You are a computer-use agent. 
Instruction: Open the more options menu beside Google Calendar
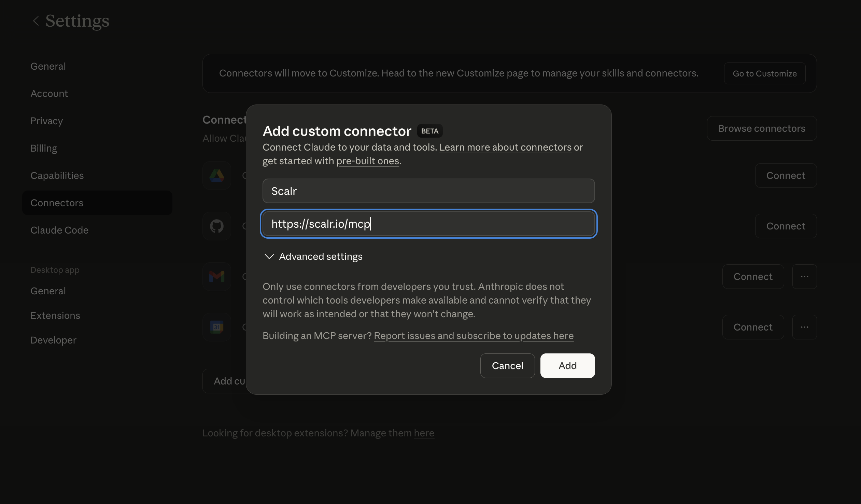point(804,327)
